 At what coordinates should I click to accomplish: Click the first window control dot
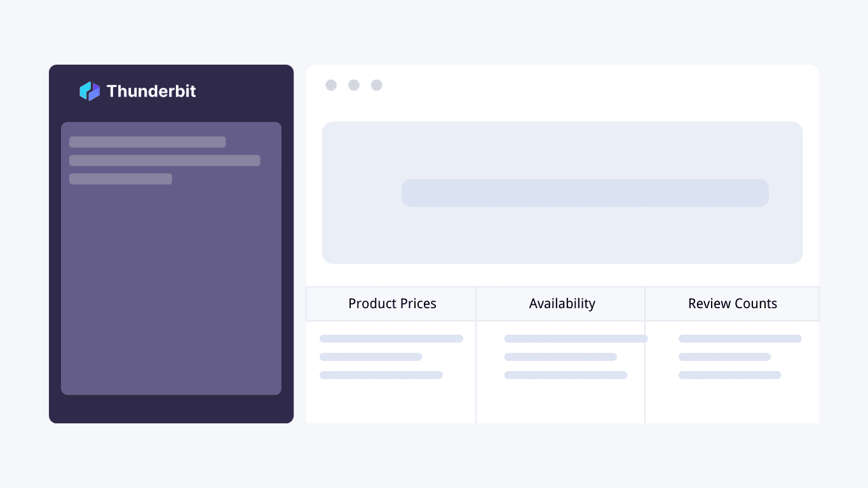[331, 85]
